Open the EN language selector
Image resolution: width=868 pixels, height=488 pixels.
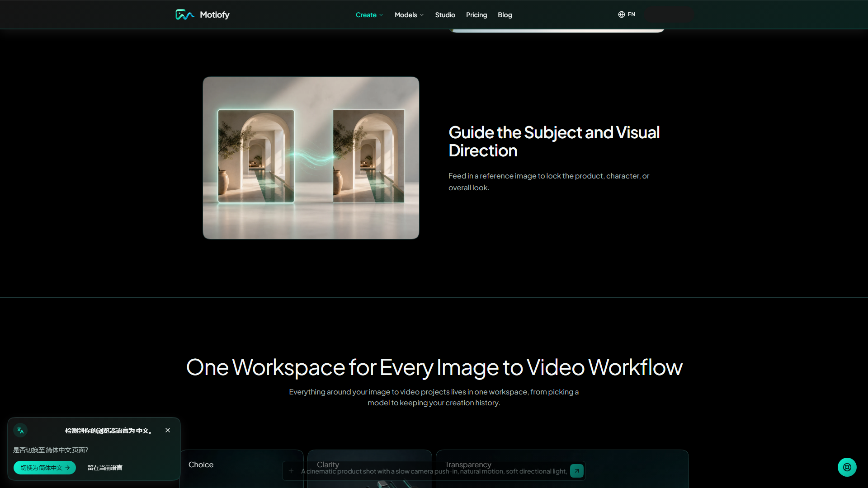point(627,14)
